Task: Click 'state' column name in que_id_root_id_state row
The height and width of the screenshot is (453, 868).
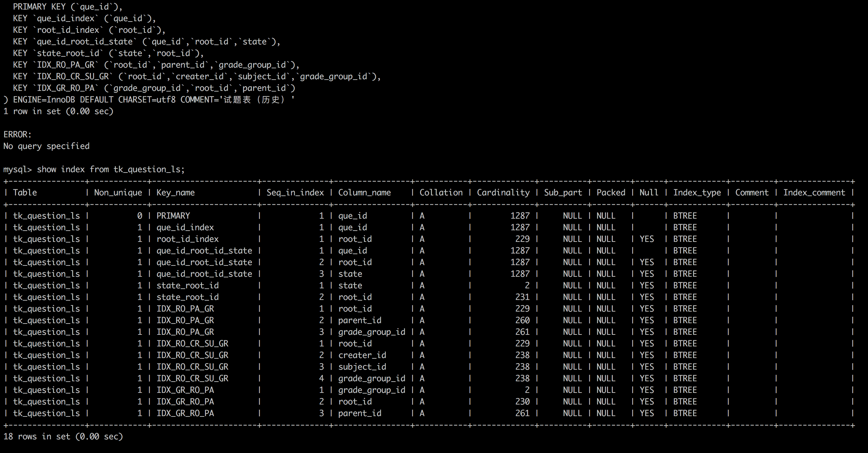Action: click(x=350, y=274)
